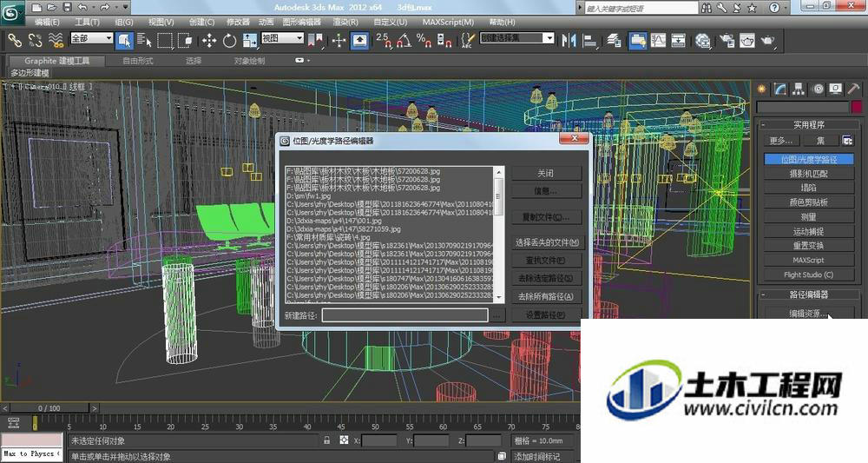Click Use Pivot Point Center icon

click(x=315, y=41)
